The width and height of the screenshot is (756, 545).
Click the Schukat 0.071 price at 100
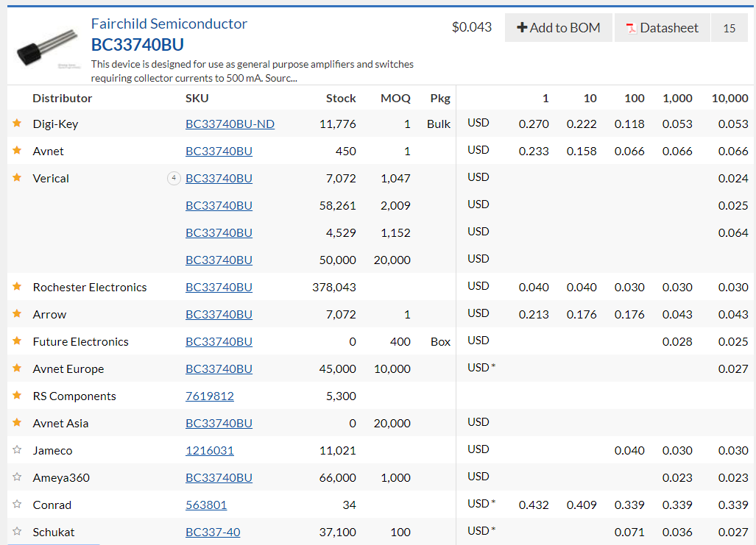[x=629, y=532]
